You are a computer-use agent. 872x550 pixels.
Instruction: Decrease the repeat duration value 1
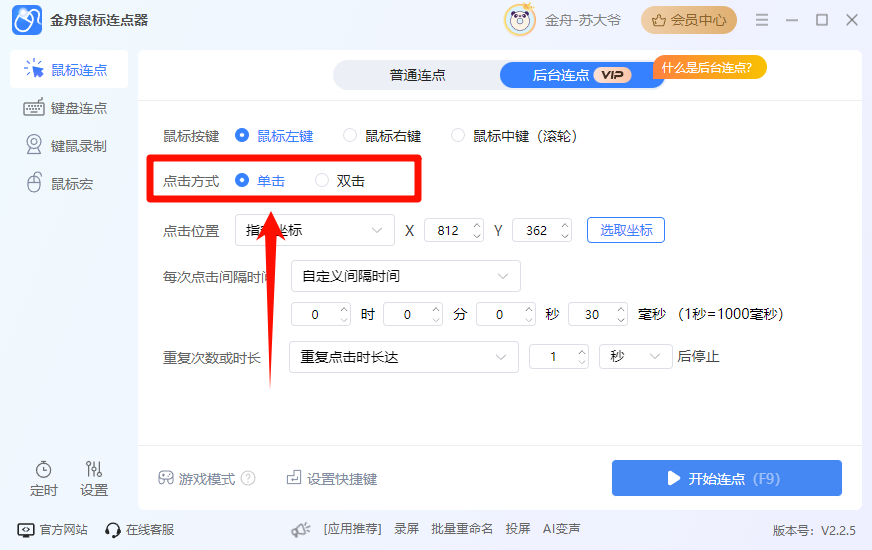[x=582, y=362]
